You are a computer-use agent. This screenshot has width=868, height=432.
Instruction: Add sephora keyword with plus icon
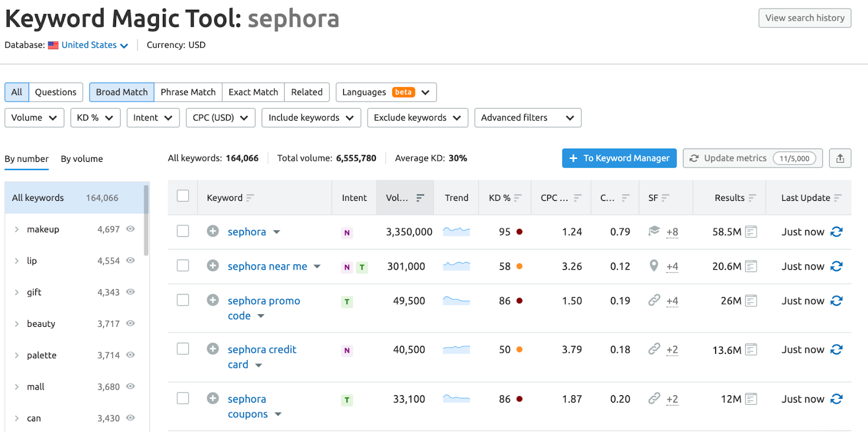pyautogui.click(x=213, y=231)
